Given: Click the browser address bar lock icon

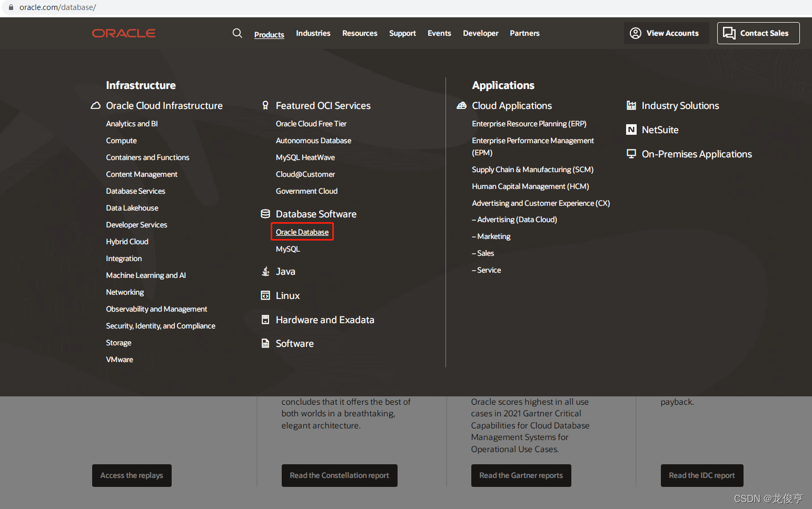Looking at the screenshot, I should click(11, 7).
